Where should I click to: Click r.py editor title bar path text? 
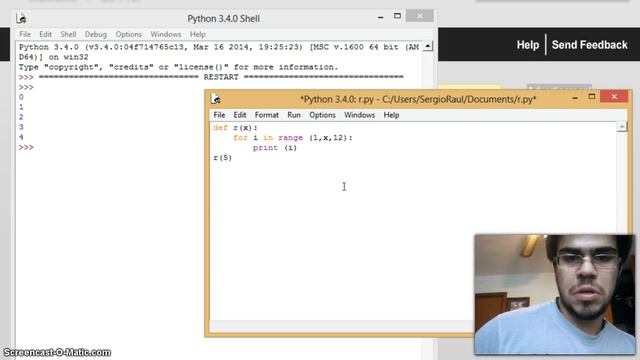click(x=418, y=99)
